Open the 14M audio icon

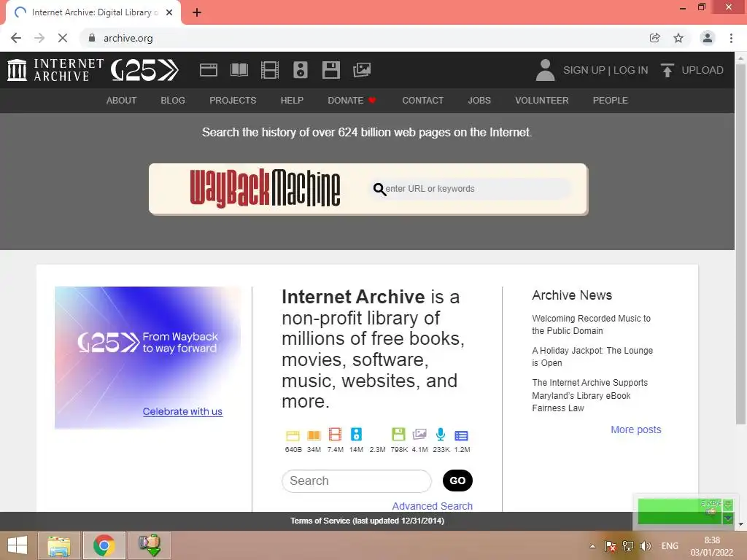coord(356,435)
